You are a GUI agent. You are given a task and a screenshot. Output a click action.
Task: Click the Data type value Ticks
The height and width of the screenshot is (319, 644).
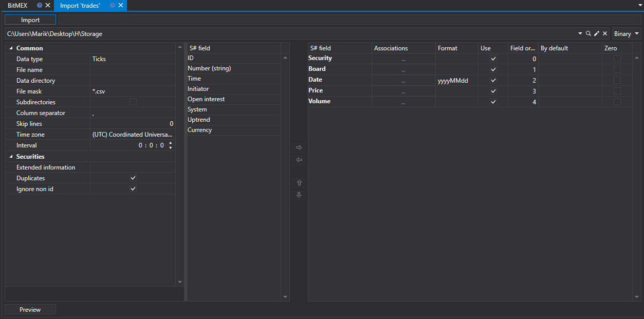coord(133,59)
